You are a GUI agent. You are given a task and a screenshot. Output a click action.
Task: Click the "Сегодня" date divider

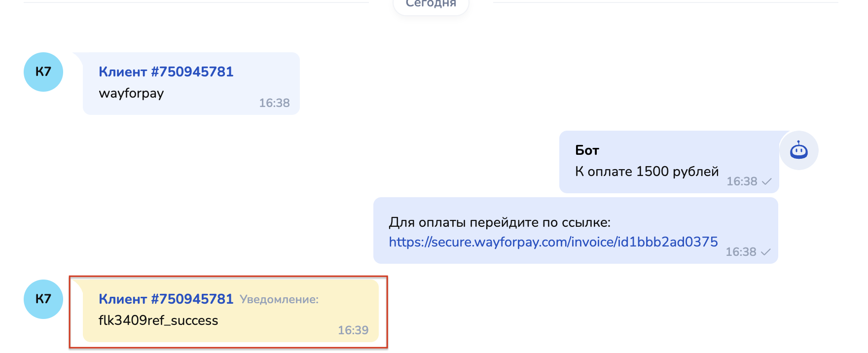click(x=431, y=4)
